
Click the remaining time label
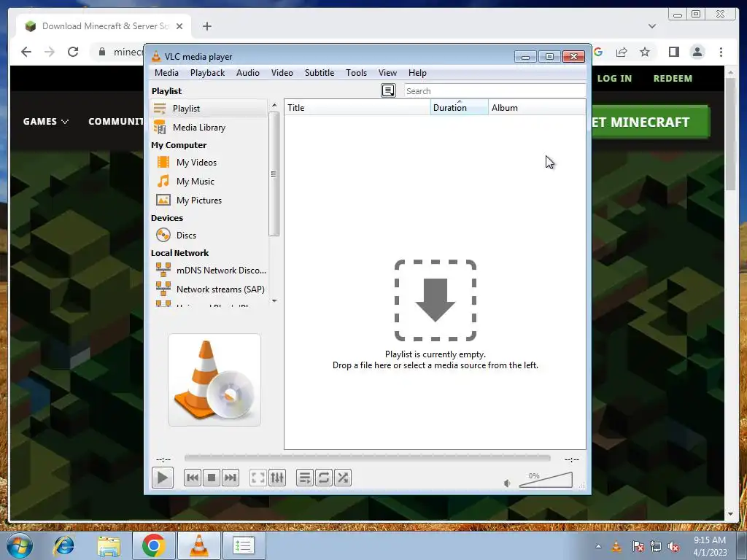coord(572,459)
